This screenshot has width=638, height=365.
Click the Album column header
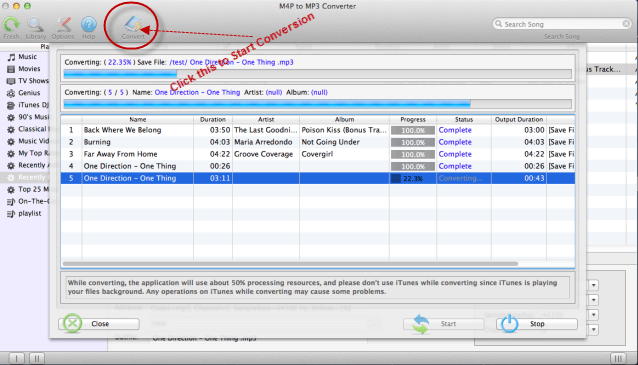(344, 119)
